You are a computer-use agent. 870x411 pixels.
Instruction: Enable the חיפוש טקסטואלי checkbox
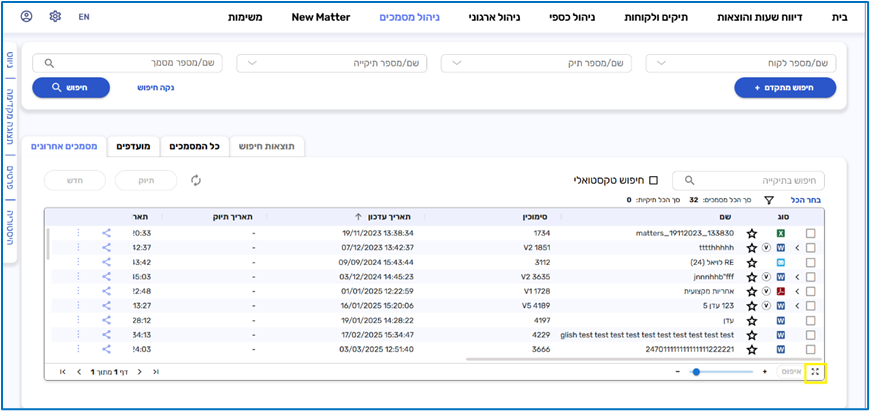[654, 180]
